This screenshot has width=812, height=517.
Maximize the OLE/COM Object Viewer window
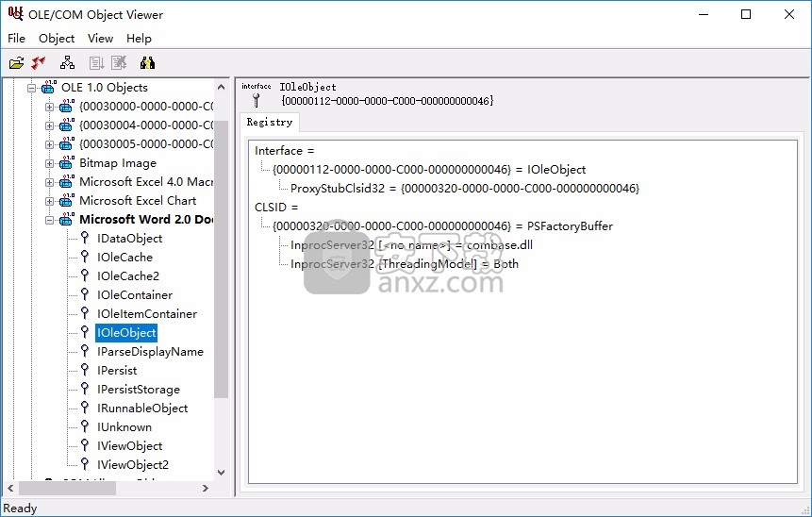click(x=746, y=14)
